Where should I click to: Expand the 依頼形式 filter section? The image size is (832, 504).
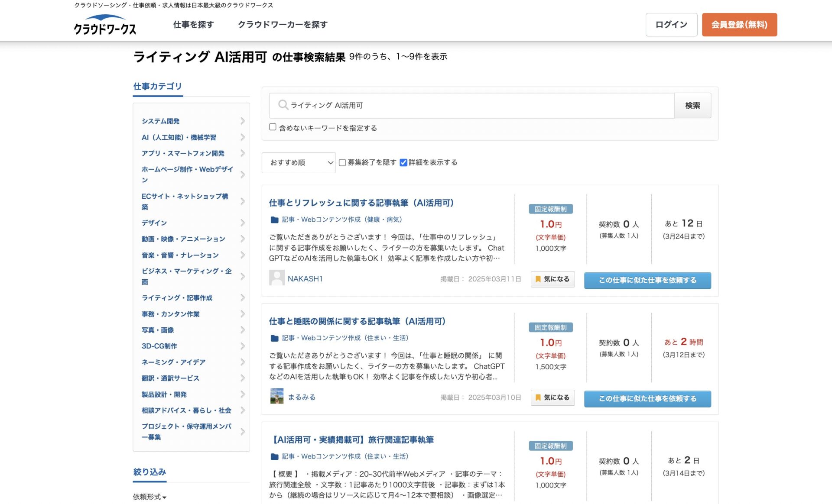149,497
